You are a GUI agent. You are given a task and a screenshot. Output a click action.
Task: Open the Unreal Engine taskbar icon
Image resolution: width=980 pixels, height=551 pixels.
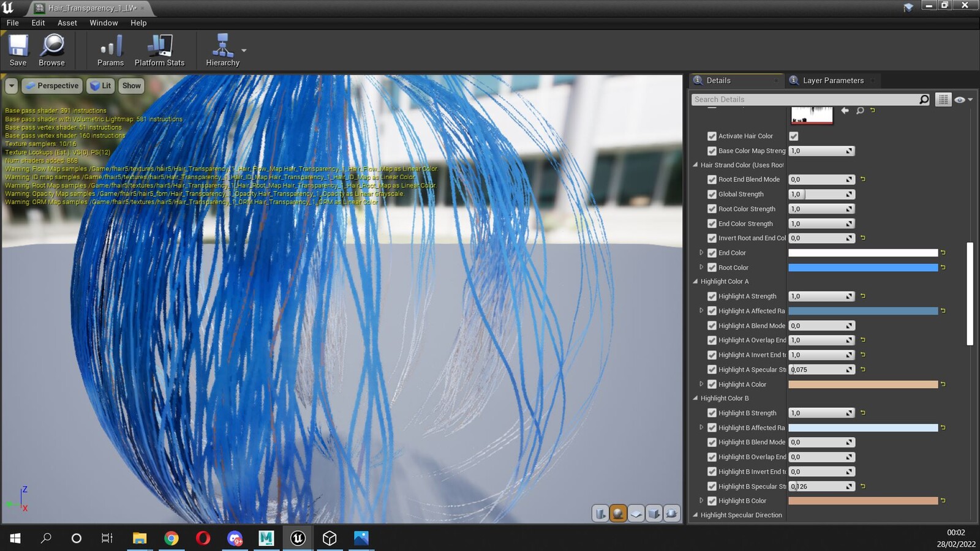pos(298,538)
